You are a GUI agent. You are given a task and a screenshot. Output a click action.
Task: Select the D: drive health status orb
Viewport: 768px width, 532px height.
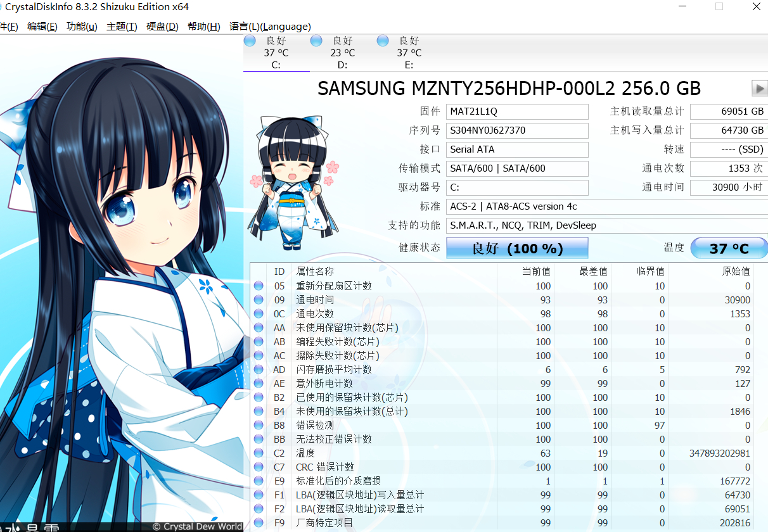[316, 41]
